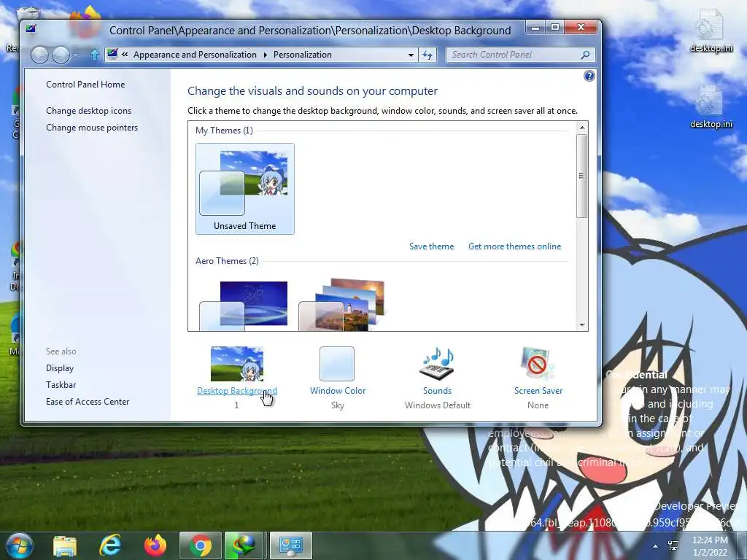This screenshot has height=560, width=747.
Task: Click the Personalization breadcrumb
Action: pyautogui.click(x=303, y=55)
